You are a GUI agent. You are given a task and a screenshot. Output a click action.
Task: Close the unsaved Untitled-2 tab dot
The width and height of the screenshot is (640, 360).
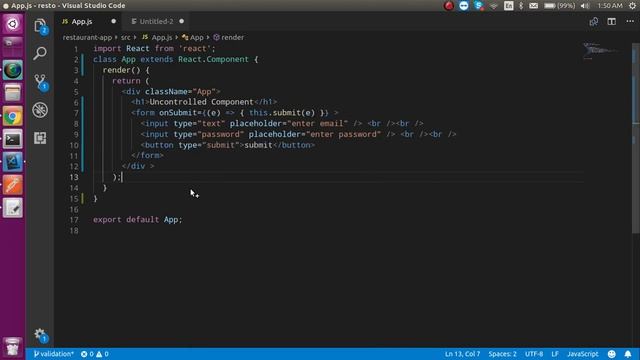[182, 21]
